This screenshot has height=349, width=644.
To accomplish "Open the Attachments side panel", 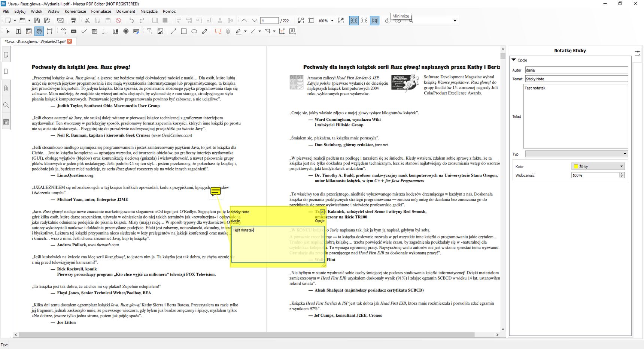I will (x=6, y=88).
